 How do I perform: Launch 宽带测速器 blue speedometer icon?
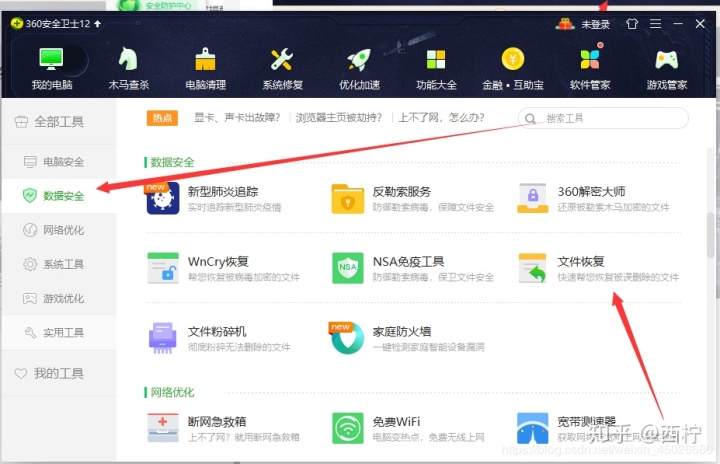pos(533,428)
